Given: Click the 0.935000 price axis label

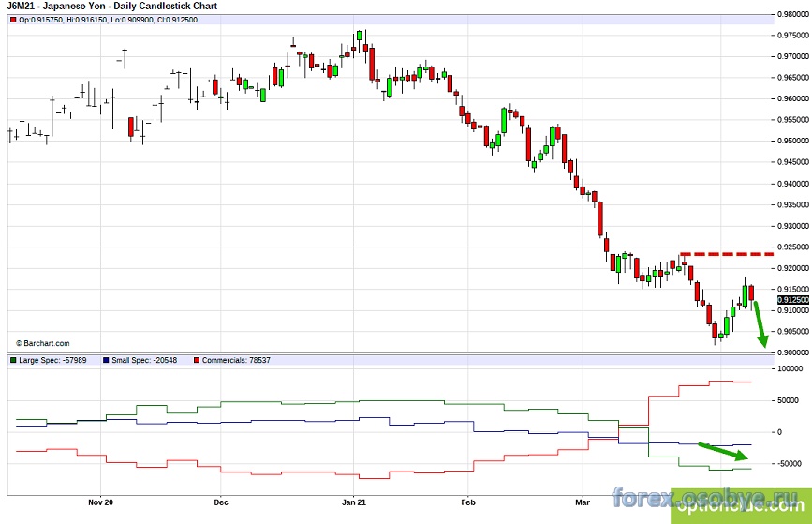Looking at the screenshot, I should tap(793, 204).
